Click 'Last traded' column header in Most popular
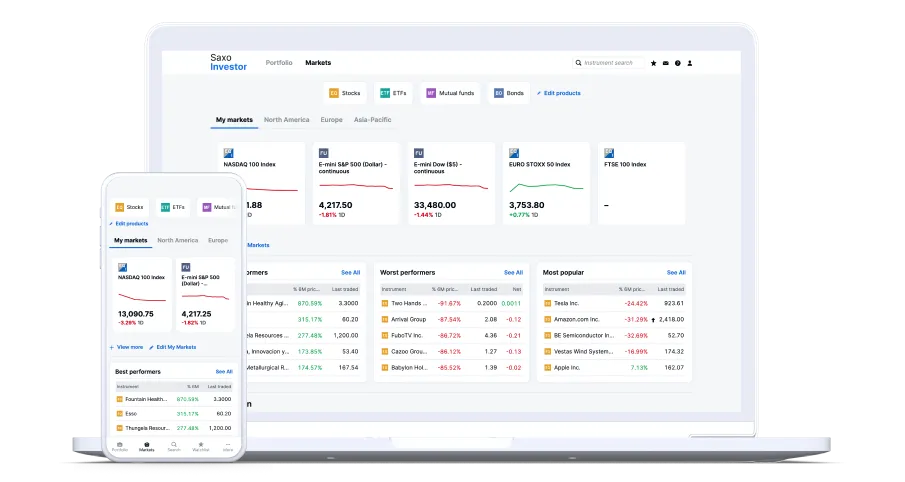The height and width of the screenshot is (482, 905). (670, 289)
